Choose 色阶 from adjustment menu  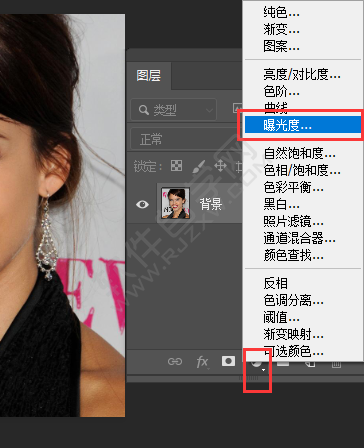click(x=281, y=91)
